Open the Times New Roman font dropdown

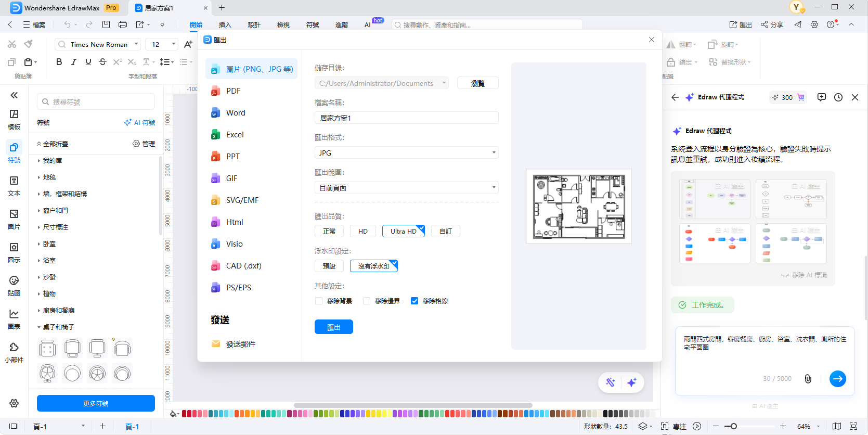98,44
